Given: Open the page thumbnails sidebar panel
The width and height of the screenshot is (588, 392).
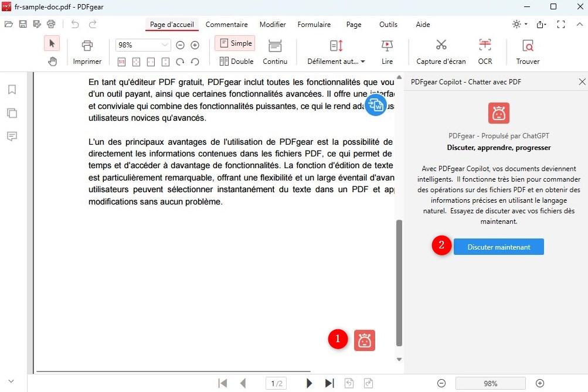Looking at the screenshot, I should [12, 113].
